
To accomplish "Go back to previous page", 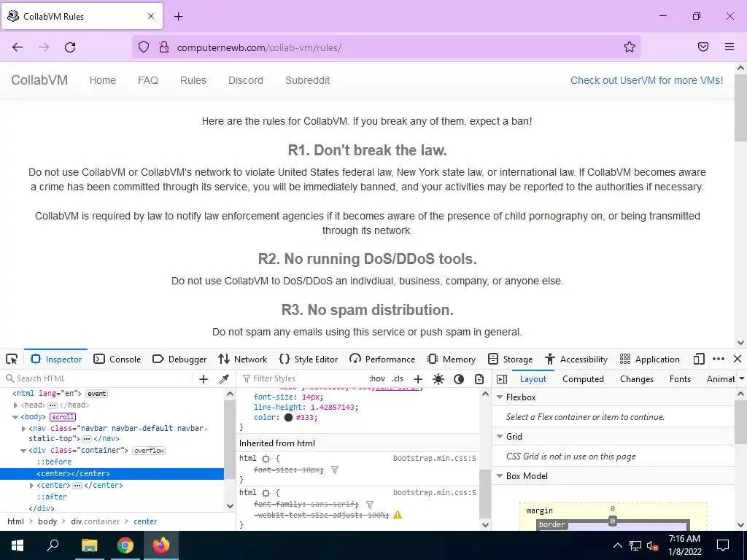I will [x=18, y=47].
